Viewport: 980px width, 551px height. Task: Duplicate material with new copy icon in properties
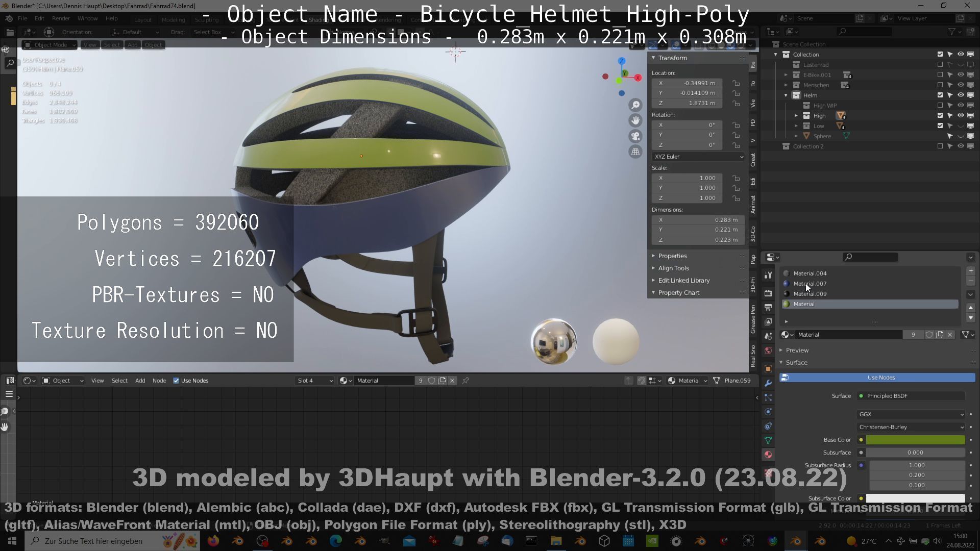pos(940,335)
